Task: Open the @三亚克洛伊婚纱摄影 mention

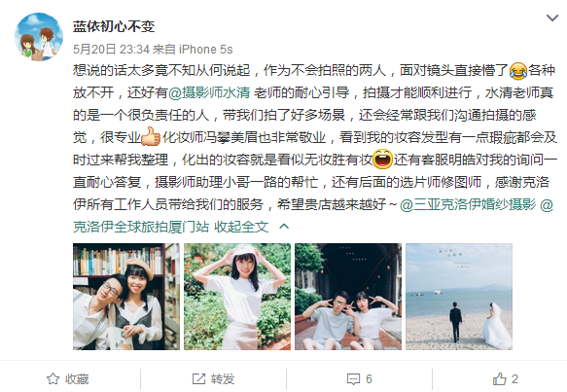Action: 468,204
